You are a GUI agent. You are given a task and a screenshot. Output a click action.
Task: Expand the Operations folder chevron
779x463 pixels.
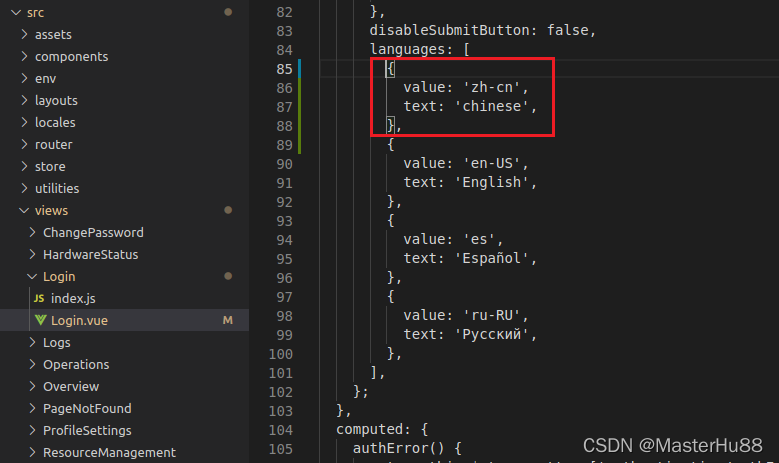[32, 365]
